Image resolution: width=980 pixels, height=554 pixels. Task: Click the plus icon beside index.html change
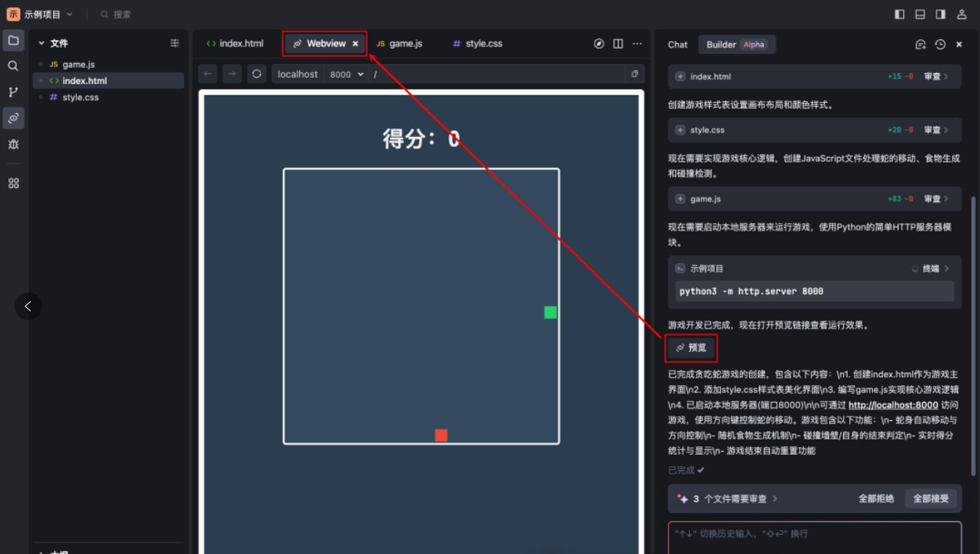pyautogui.click(x=680, y=77)
